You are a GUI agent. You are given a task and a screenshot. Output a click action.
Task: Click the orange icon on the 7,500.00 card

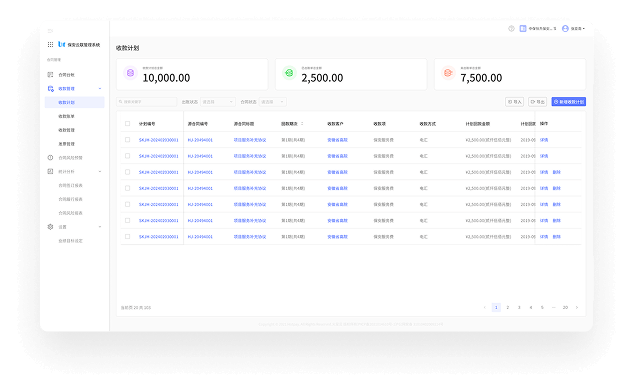pos(448,73)
